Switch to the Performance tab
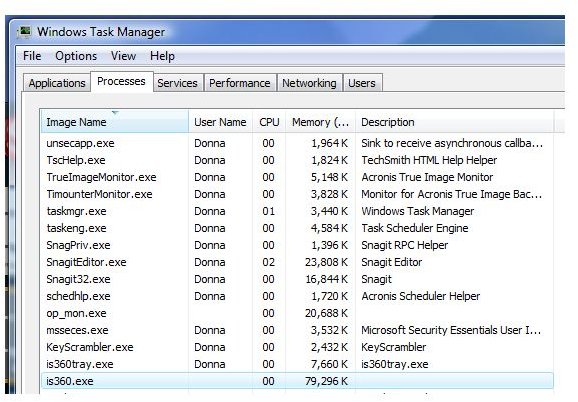The width and height of the screenshot is (578, 402). (x=240, y=83)
